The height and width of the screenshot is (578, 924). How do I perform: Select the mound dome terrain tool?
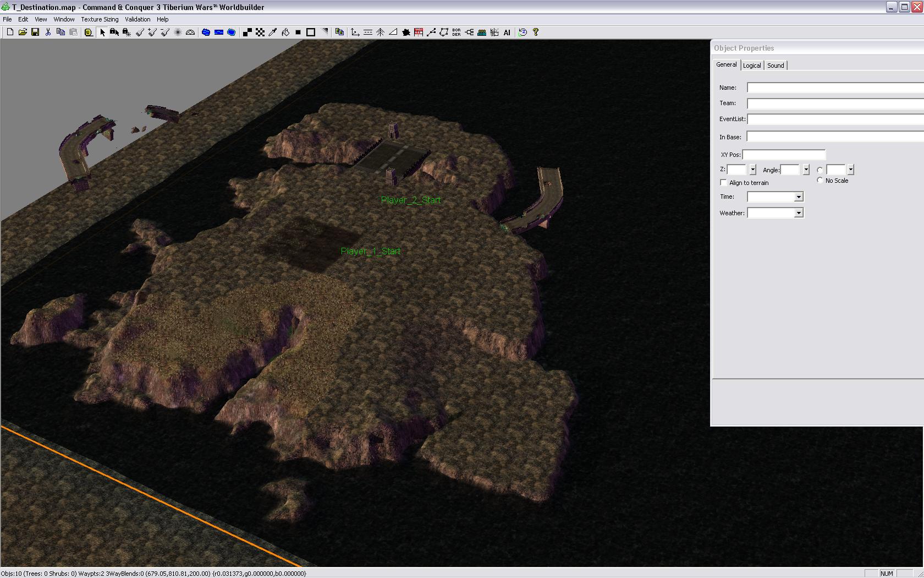pos(190,32)
